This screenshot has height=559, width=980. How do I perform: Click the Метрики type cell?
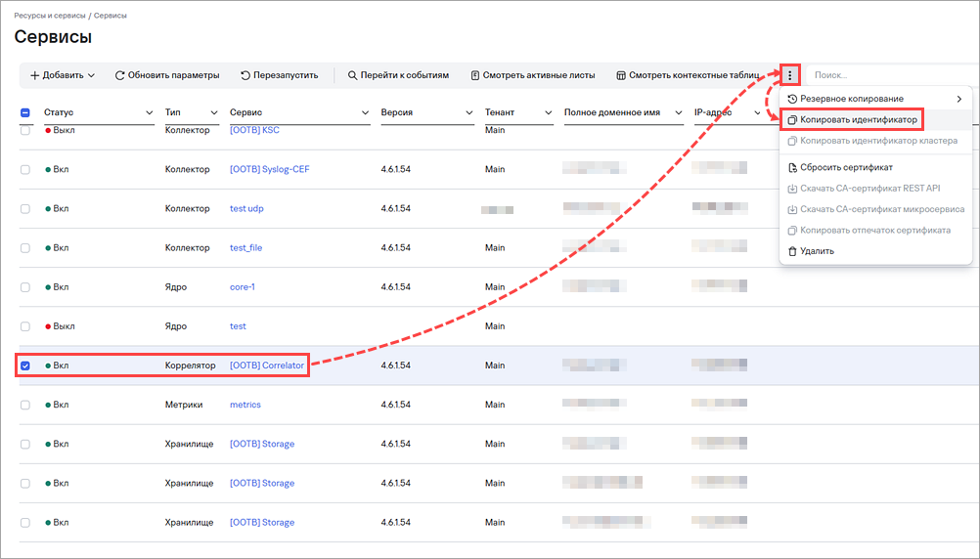click(x=184, y=405)
